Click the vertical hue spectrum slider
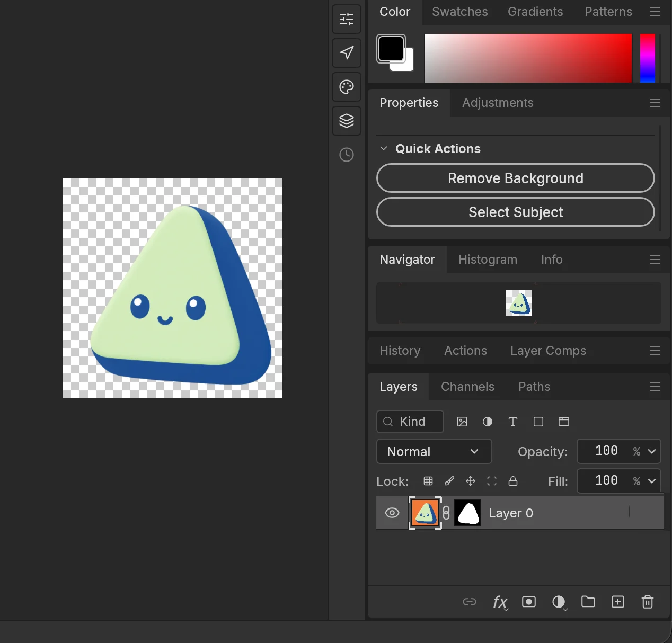 [x=648, y=58]
